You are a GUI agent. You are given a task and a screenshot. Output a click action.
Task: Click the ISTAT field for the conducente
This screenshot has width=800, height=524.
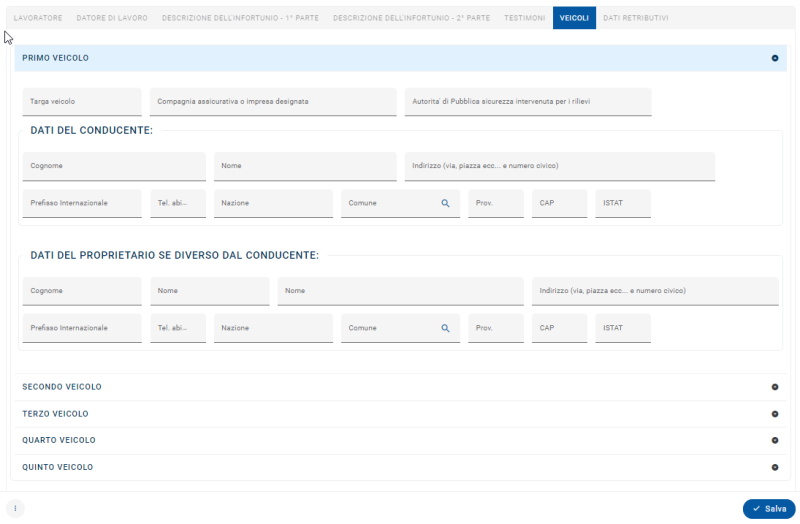click(623, 203)
